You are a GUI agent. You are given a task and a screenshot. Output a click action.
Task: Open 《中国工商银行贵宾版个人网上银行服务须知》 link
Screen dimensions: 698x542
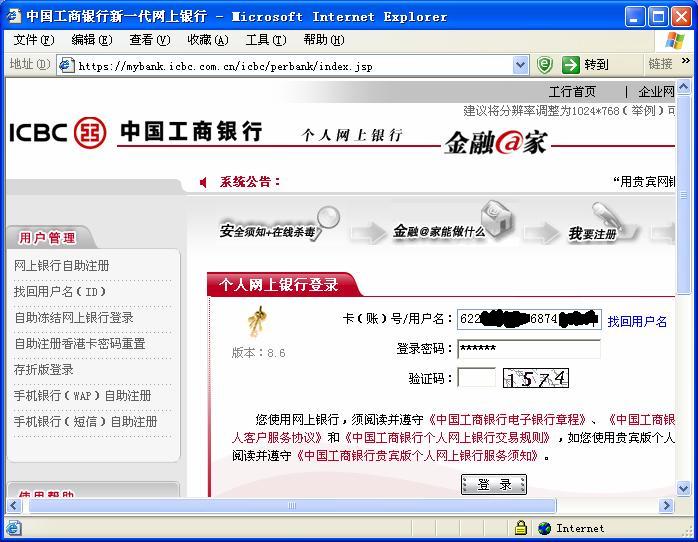pos(417,456)
